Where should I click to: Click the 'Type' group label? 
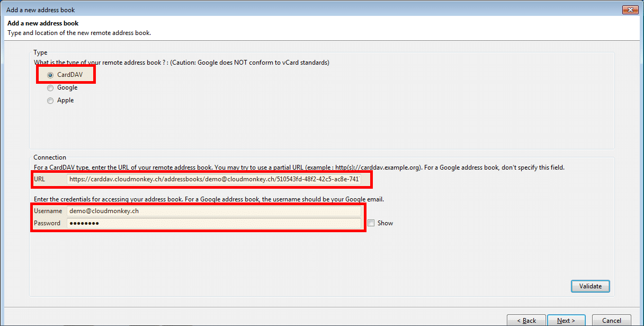click(40, 52)
